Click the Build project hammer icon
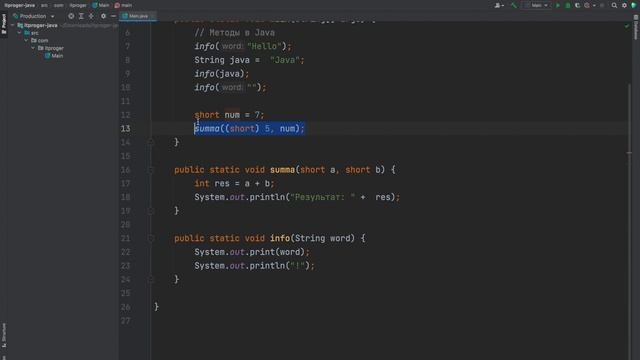This screenshot has height=360, width=640. (514, 5)
